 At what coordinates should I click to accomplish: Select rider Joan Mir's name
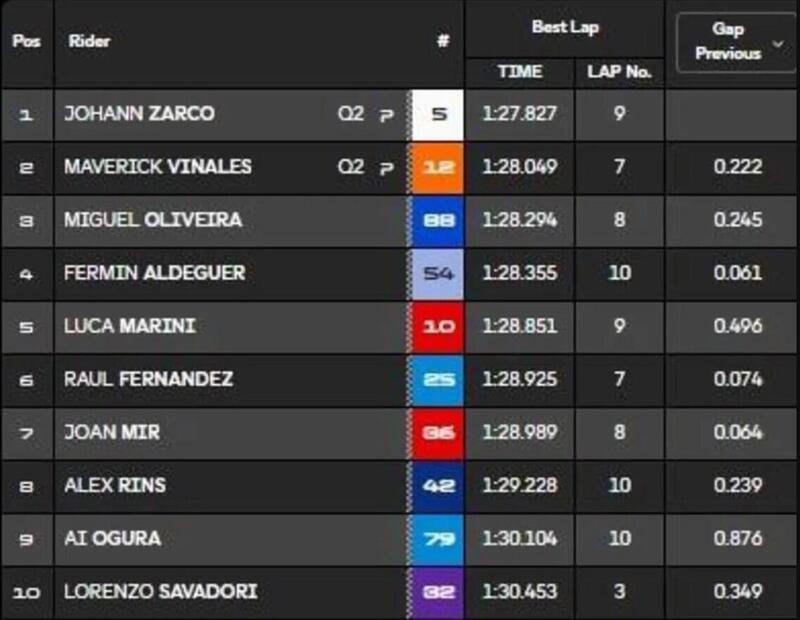click(x=111, y=433)
